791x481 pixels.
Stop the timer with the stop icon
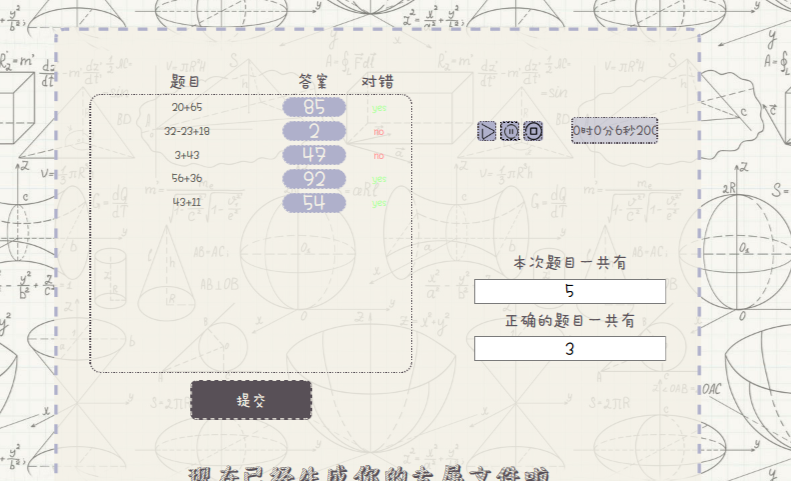(x=533, y=131)
